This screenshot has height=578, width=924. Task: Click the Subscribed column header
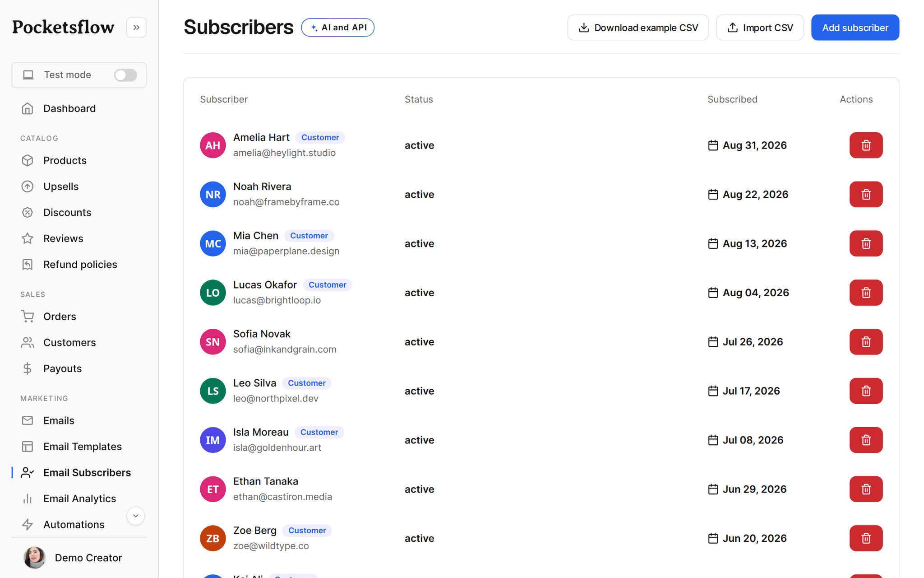pos(732,99)
